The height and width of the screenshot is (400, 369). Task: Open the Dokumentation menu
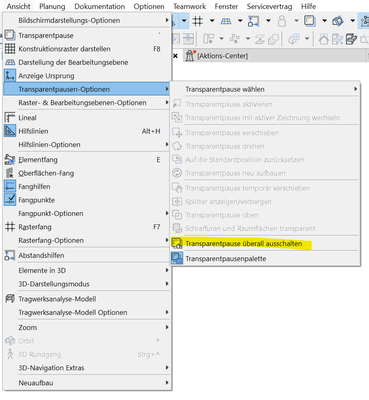100,6
